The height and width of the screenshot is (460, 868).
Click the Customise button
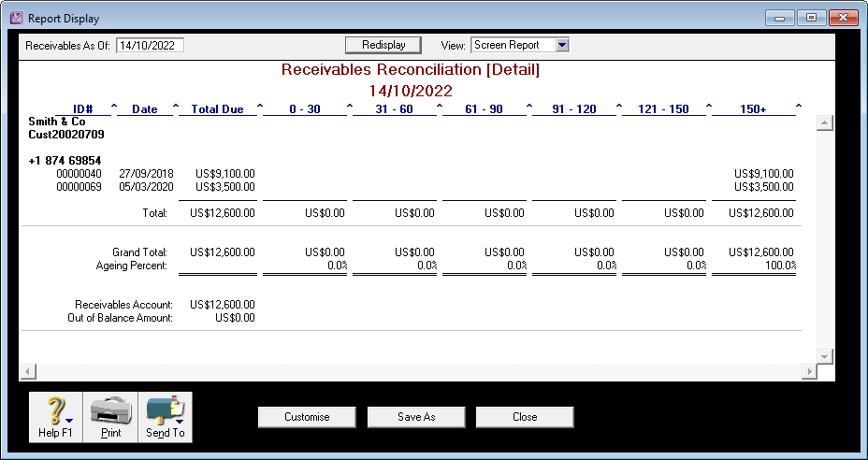tap(307, 417)
